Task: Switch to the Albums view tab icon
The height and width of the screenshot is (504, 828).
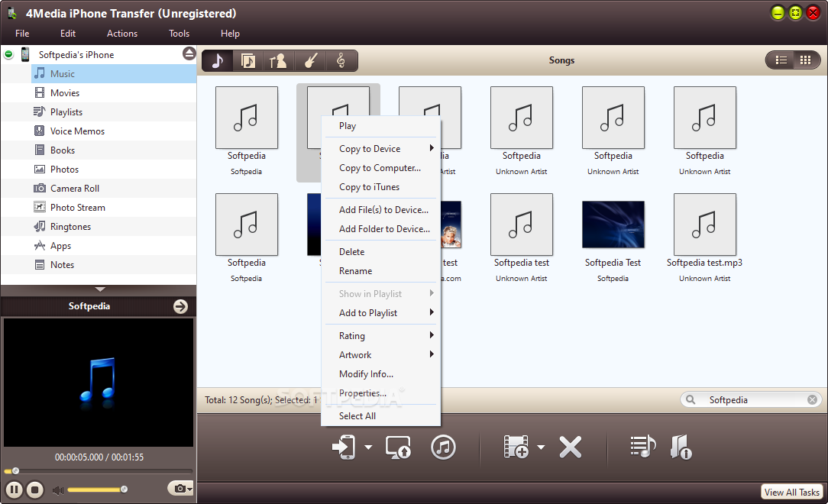Action: coord(248,60)
